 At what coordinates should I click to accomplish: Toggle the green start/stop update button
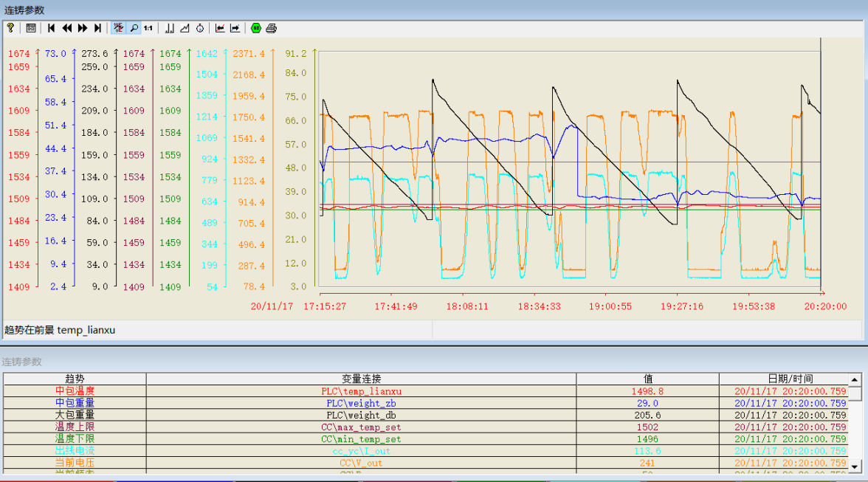(255, 27)
